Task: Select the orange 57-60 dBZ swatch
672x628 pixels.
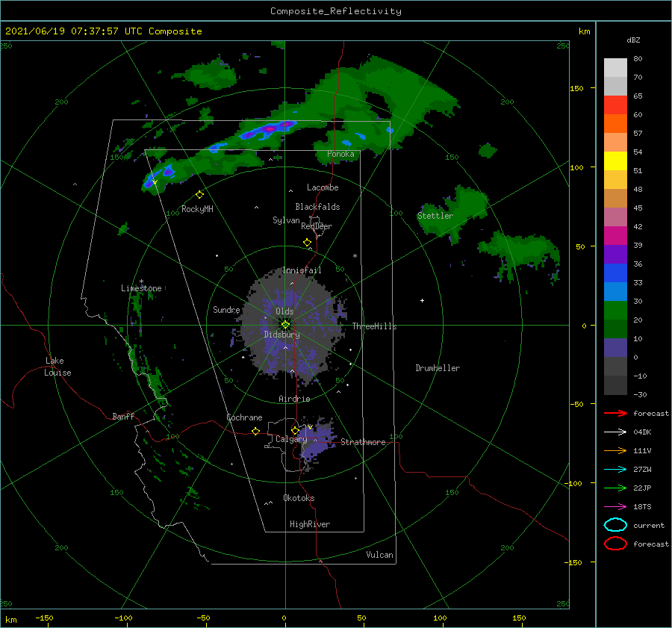Action: coord(615,124)
